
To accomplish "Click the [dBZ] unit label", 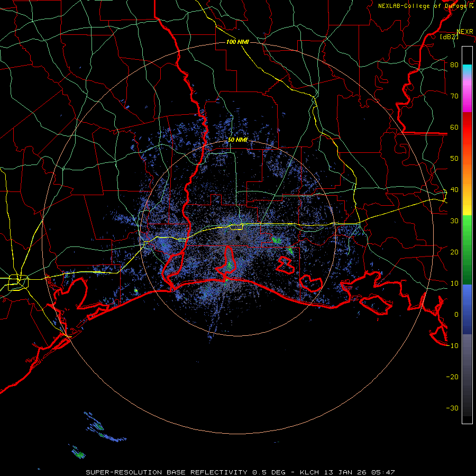I will [449, 37].
